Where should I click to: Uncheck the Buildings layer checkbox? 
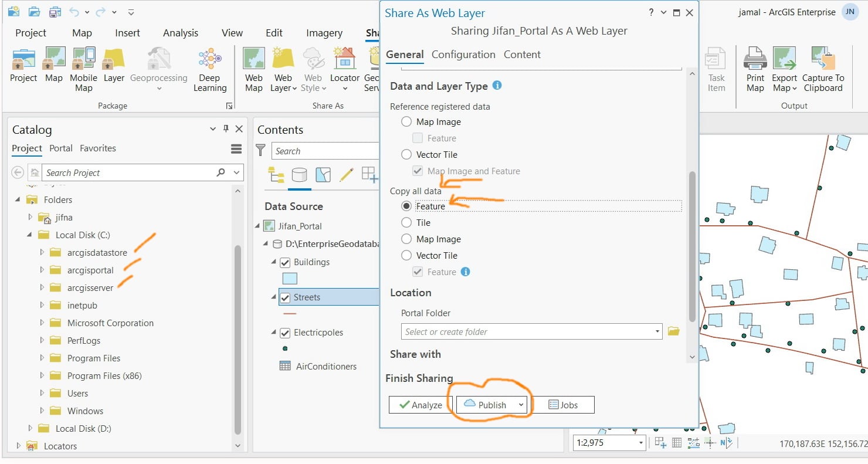(285, 262)
